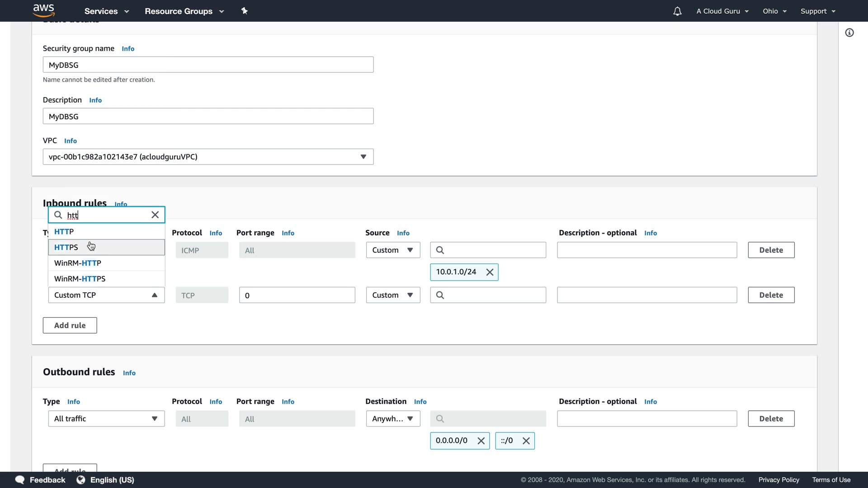Click the Feedback speech bubble icon

19,480
